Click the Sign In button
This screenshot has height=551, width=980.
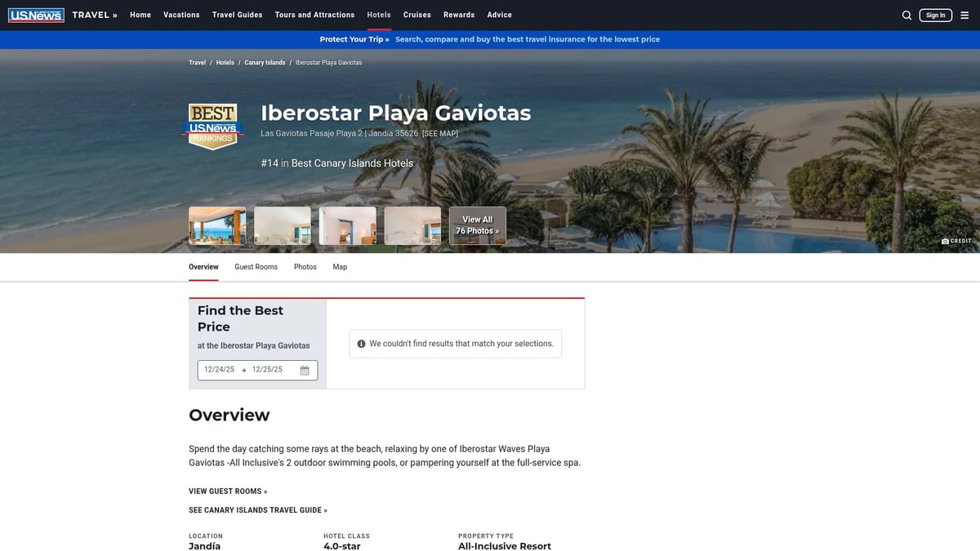tap(935, 14)
